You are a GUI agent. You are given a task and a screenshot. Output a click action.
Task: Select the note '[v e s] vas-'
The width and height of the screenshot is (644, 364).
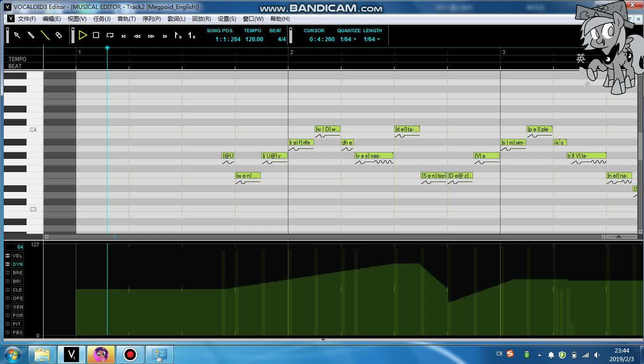(374, 156)
